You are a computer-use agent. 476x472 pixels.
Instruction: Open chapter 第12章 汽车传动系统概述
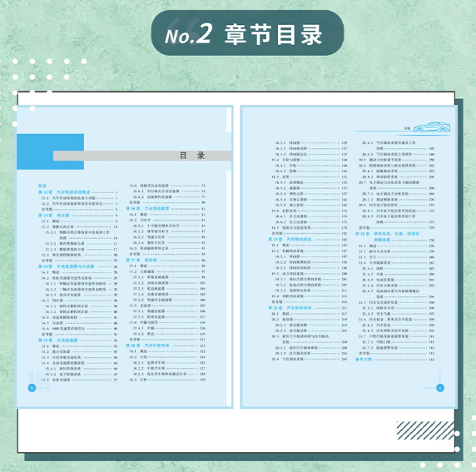tap(77, 192)
